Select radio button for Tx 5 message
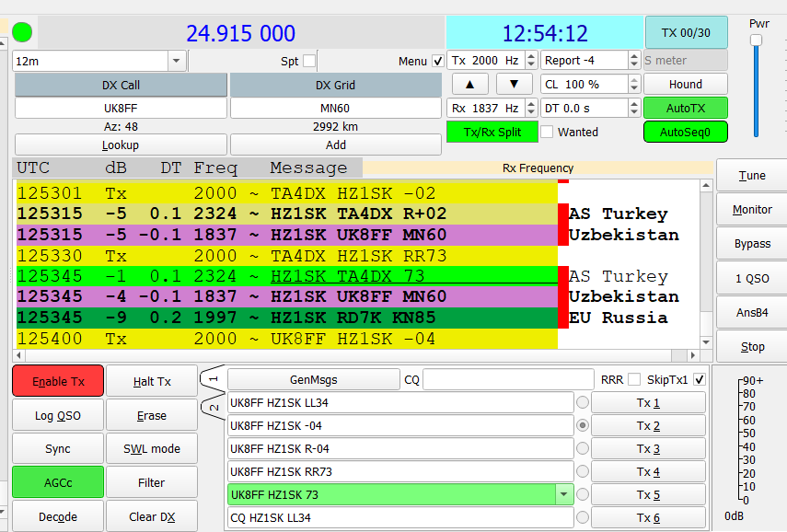 [x=583, y=494]
